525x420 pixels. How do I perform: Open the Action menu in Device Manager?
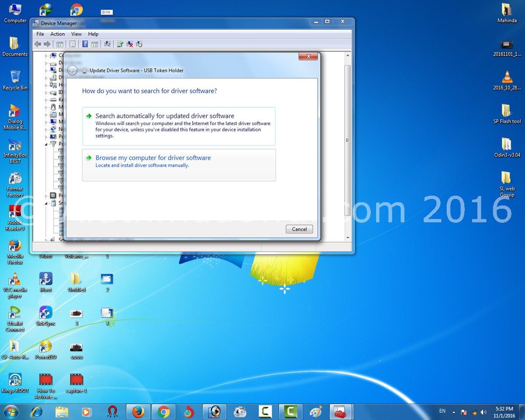pos(57,34)
